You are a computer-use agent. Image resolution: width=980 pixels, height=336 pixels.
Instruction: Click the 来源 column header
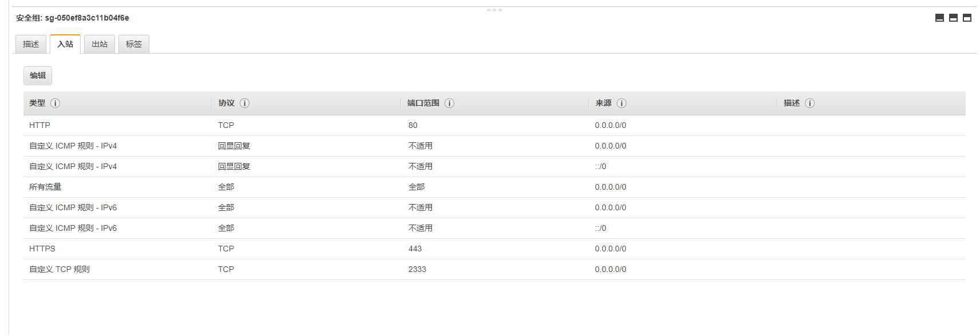coord(604,103)
